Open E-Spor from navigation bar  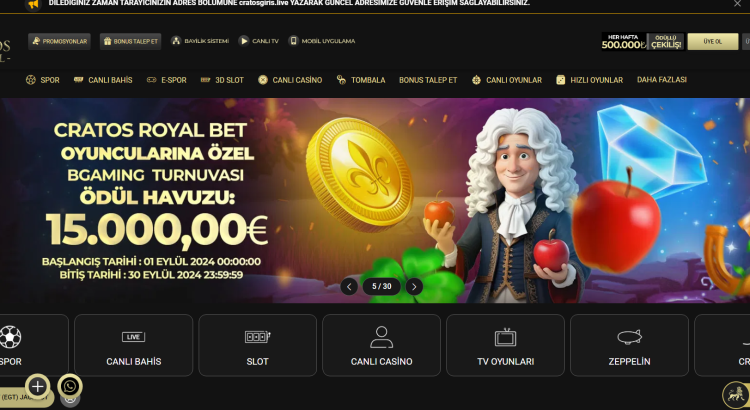pos(166,80)
